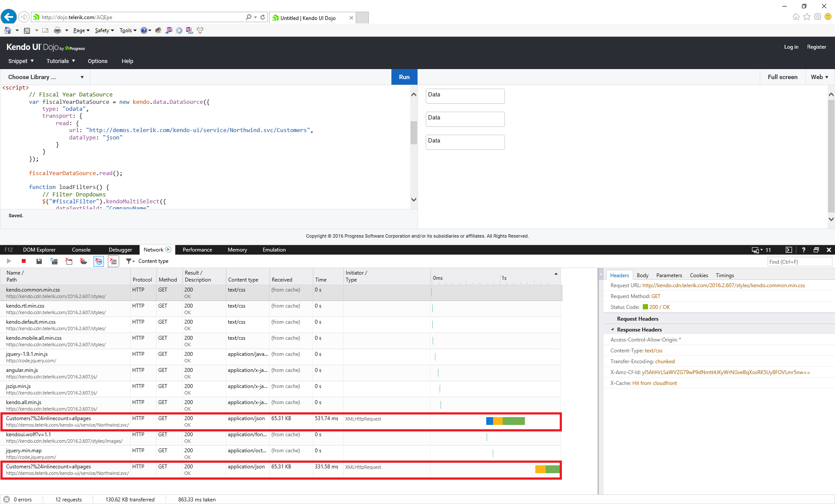
Task: Click in the Find search field
Action: point(799,262)
